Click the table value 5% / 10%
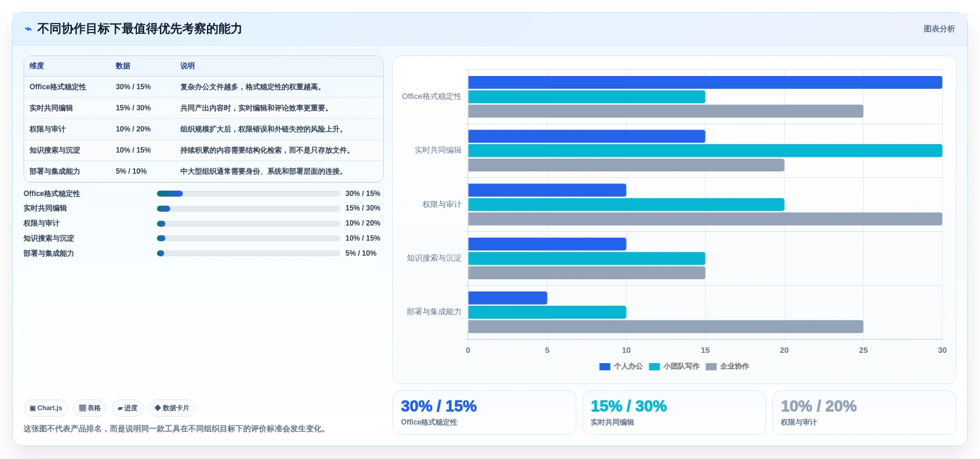Image resolution: width=980 pixels, height=459 pixels. point(132,171)
